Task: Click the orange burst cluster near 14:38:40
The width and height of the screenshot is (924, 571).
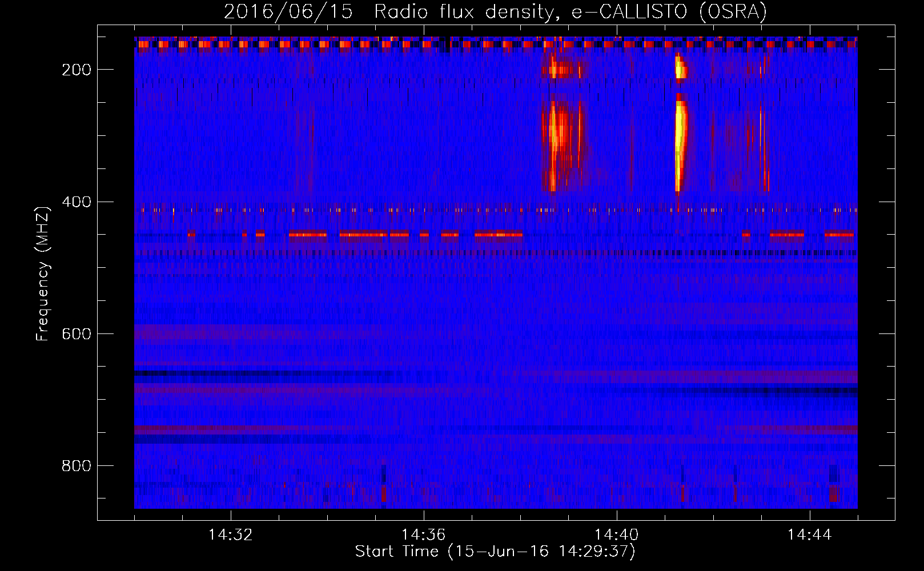Action: [x=561, y=146]
